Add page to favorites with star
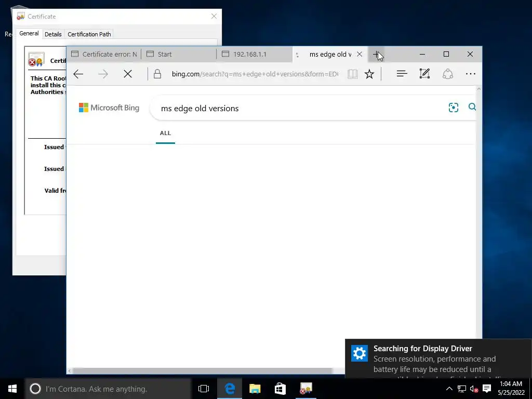The width and height of the screenshot is (532, 399). pyautogui.click(x=369, y=74)
